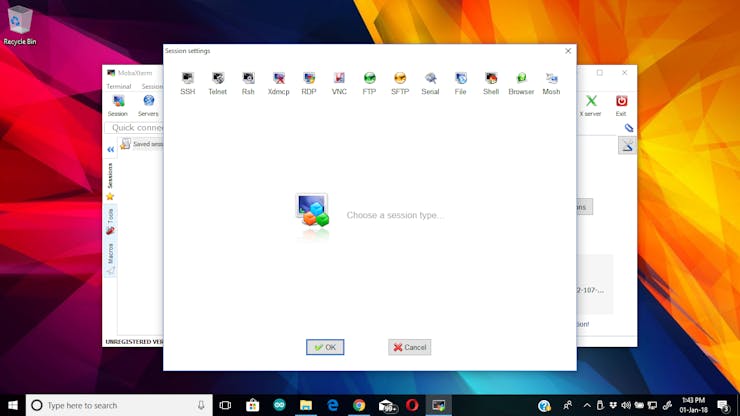Click OK in Session settings
The image size is (740, 416).
[325, 347]
